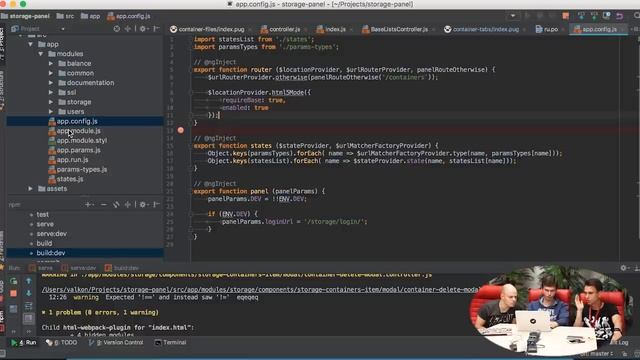Reload npm scripts with refresh icon
This screenshot has height=360, width=640.
pos(116,204)
